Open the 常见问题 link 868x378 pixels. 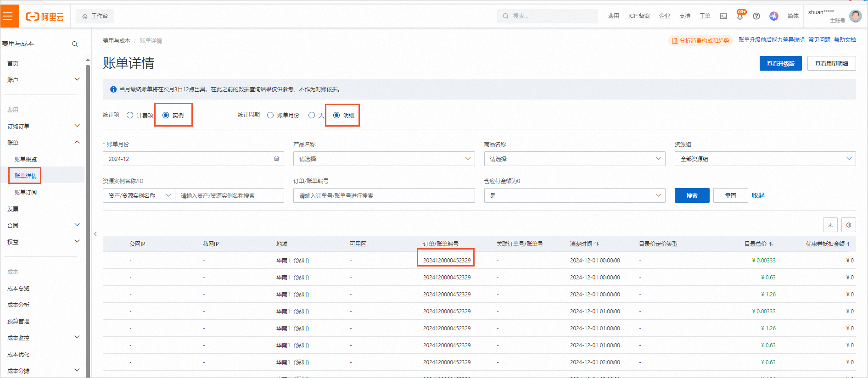819,40
